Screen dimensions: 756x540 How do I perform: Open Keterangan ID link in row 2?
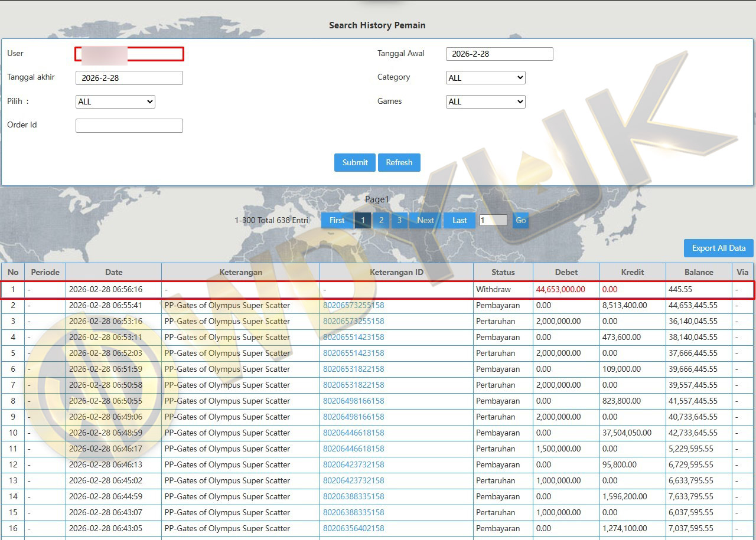(353, 306)
